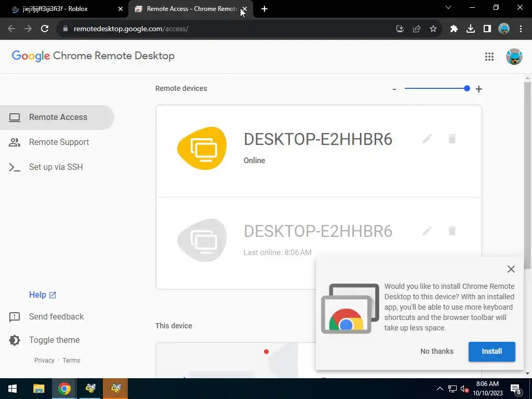Expand the tab search chevron
The image size is (532, 399).
pos(448,7)
